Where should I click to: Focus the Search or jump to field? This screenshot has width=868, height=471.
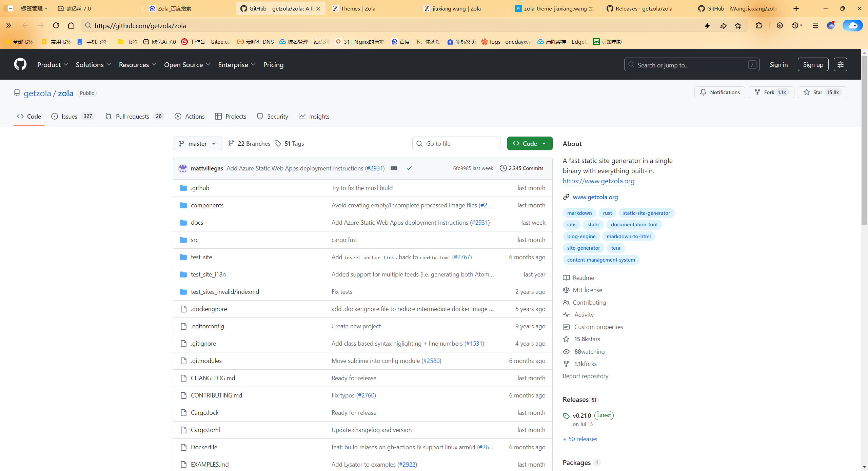(x=692, y=65)
